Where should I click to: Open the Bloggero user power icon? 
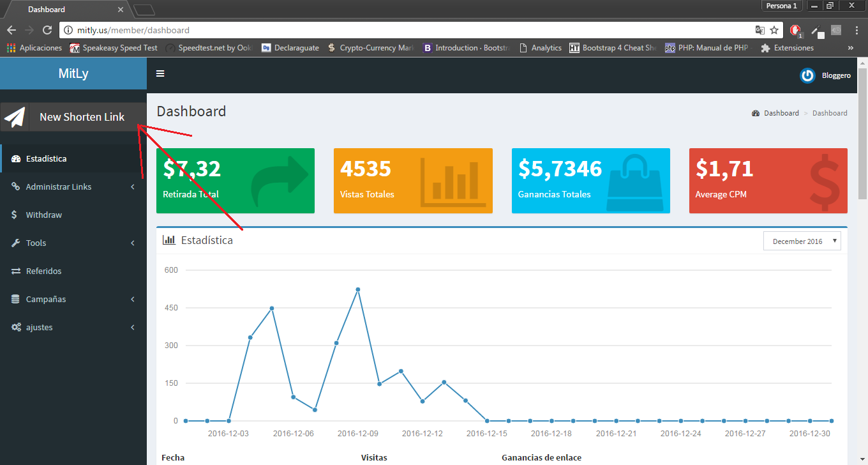[x=807, y=75]
